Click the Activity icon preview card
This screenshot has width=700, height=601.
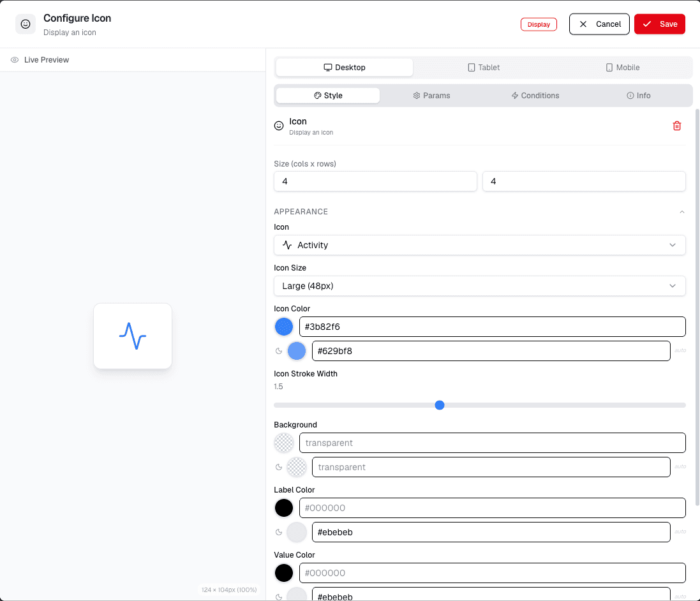(x=133, y=336)
